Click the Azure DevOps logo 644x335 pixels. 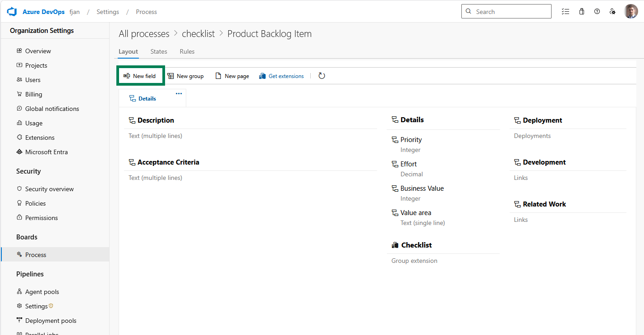pos(11,11)
